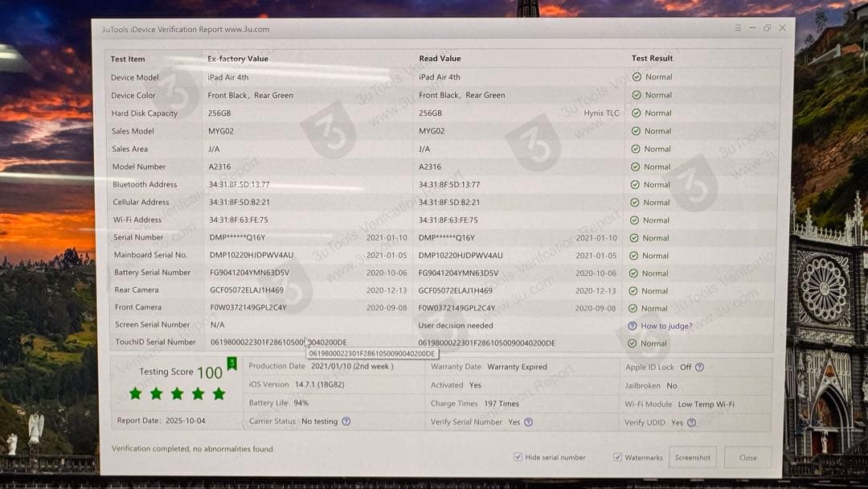Click check icon in TouchID Serial Number row
The height and width of the screenshot is (489, 868).
point(633,343)
